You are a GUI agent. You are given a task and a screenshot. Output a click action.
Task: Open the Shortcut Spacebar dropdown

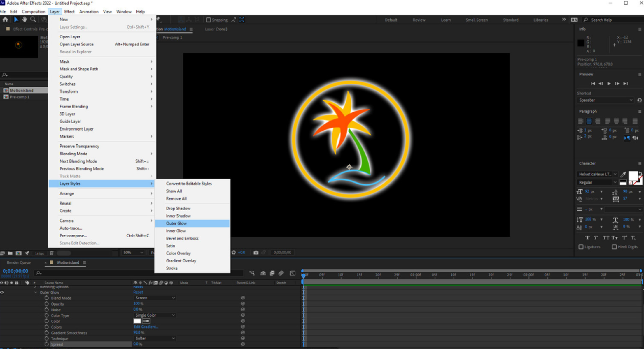605,100
